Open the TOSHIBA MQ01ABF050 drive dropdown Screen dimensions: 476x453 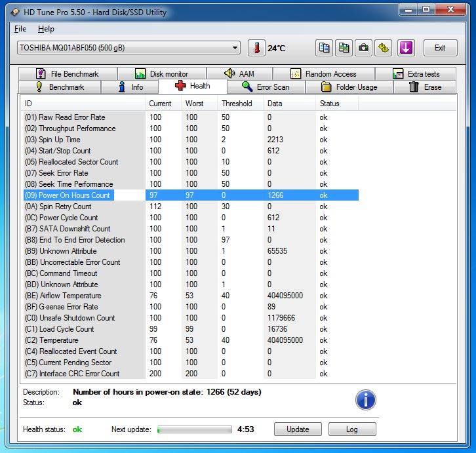129,48
